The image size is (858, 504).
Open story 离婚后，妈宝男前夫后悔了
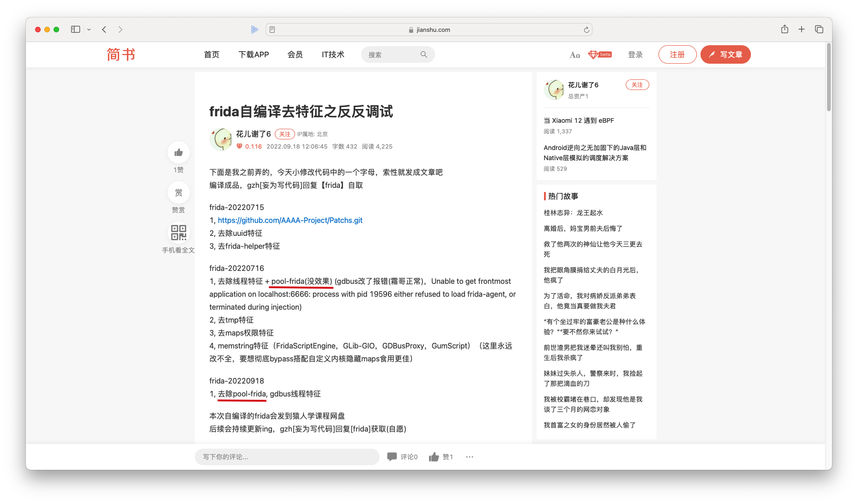pos(583,228)
